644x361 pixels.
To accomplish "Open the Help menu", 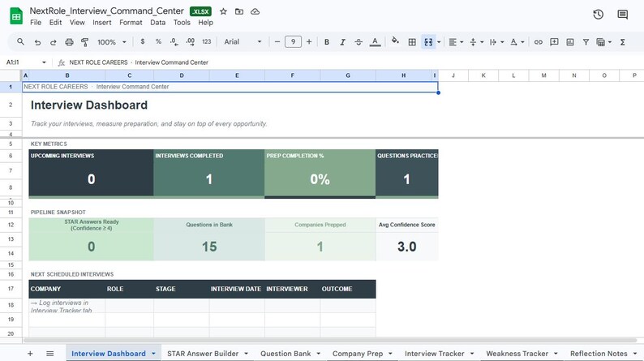I will click(x=205, y=23).
